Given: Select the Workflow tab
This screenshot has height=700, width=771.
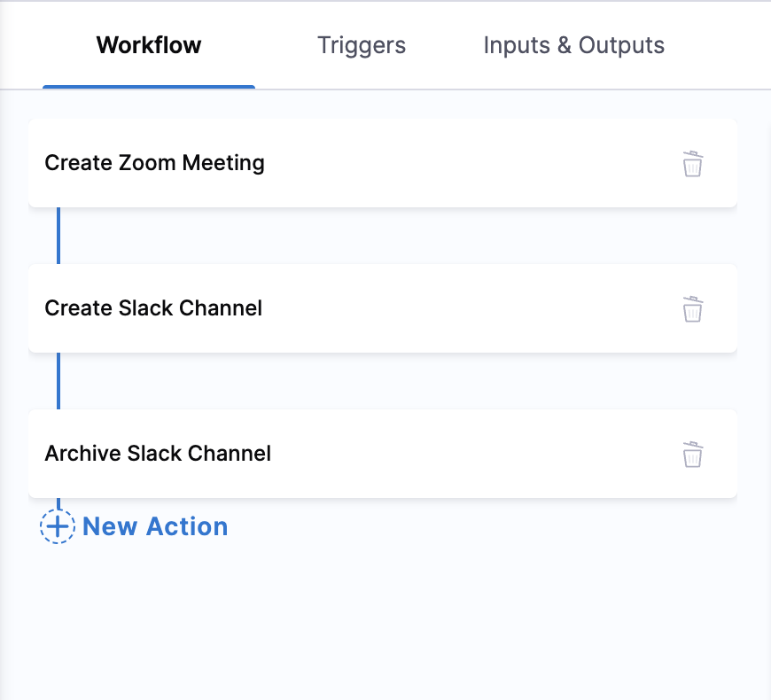Looking at the screenshot, I should (148, 44).
